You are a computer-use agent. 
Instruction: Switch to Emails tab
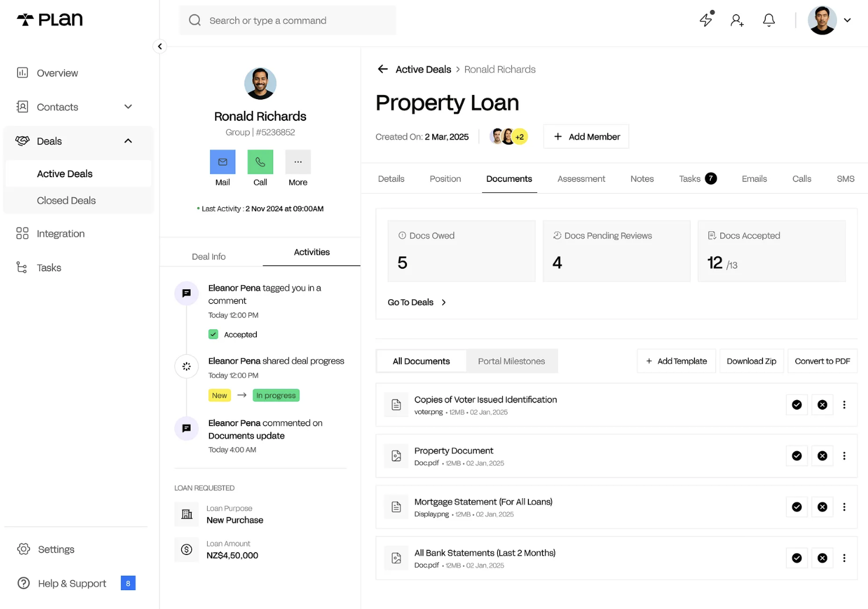(754, 178)
